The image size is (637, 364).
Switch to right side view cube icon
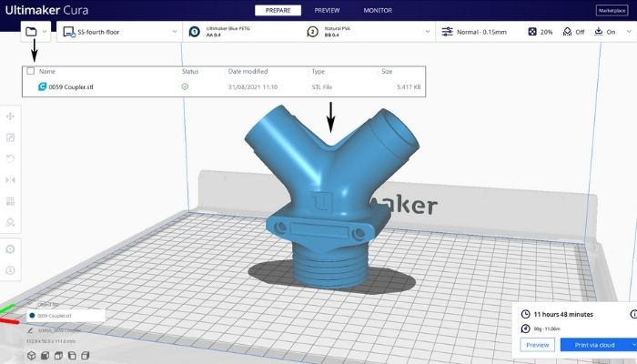(86, 356)
